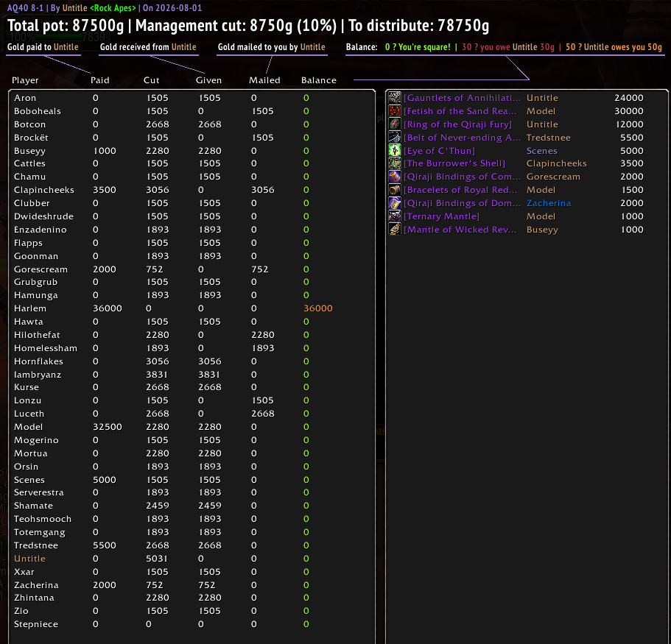
Task: Click buyer name Zacherina in loot list
Action: coord(549,203)
